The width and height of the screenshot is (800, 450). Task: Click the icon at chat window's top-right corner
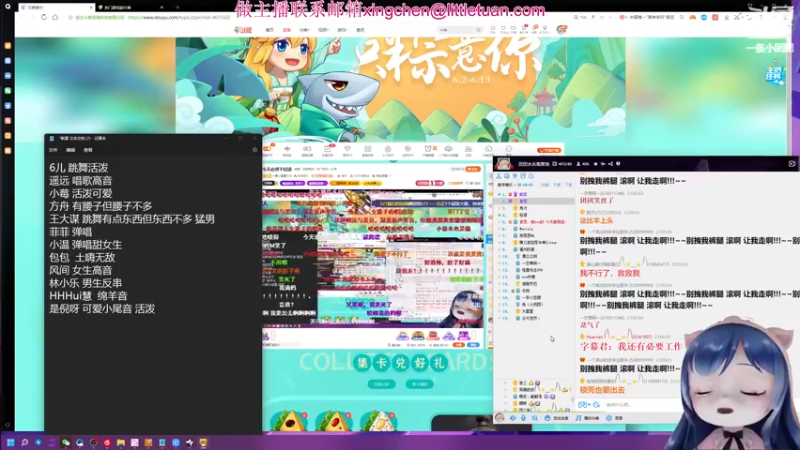pos(792,164)
